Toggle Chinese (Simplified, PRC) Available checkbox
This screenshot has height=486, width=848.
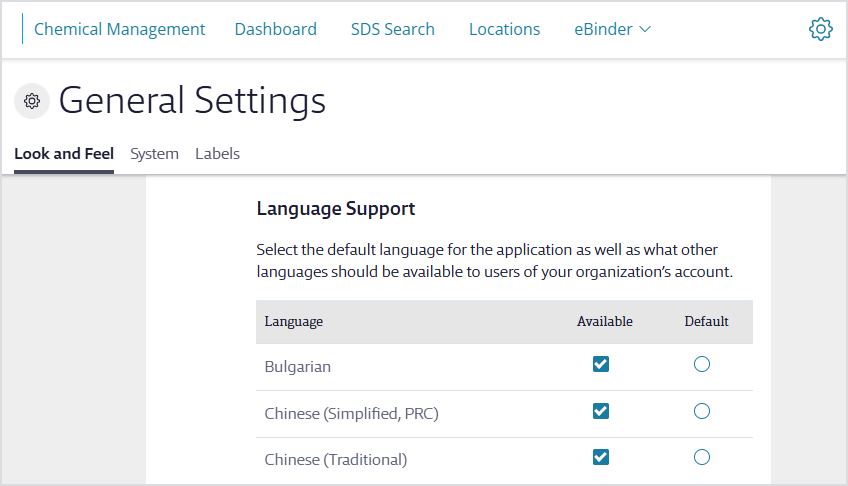tap(601, 411)
